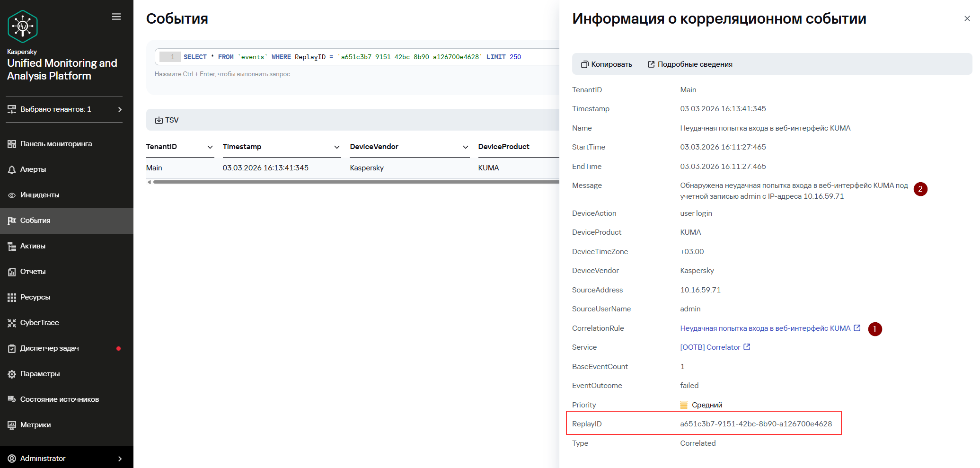Click the copy icon in event panel
The height and width of the screenshot is (468, 980).
pos(585,64)
